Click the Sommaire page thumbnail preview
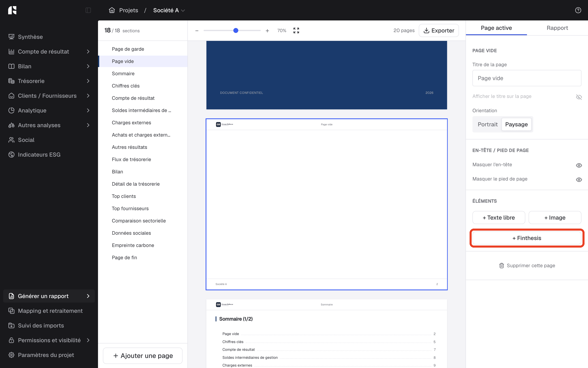This screenshot has height=368, width=588. [x=326, y=333]
